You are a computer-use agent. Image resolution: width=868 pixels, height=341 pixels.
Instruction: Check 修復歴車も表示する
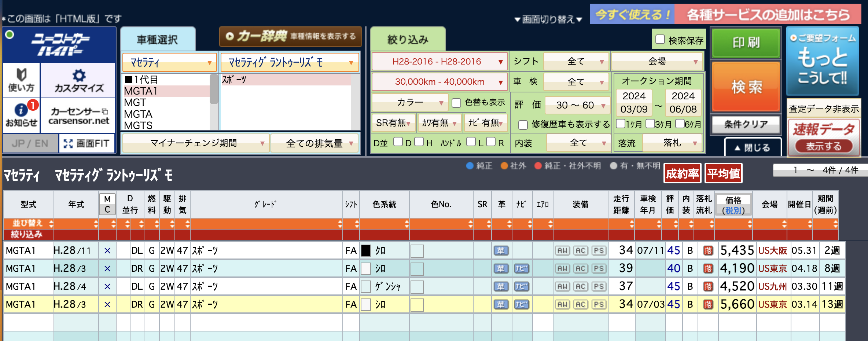[523, 125]
